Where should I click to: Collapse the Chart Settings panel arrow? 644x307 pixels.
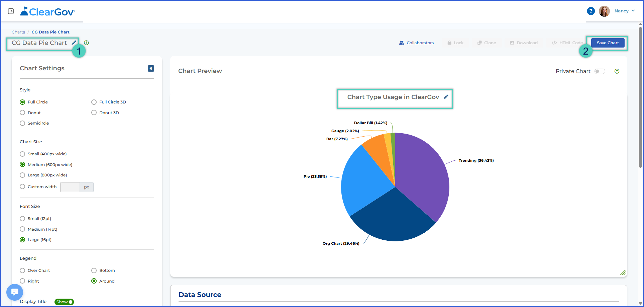(151, 68)
